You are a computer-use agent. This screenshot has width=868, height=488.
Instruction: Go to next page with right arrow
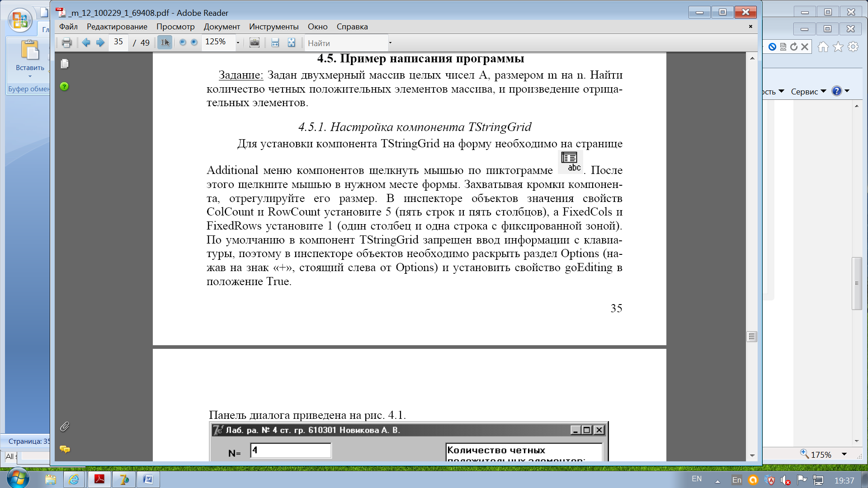[100, 43]
